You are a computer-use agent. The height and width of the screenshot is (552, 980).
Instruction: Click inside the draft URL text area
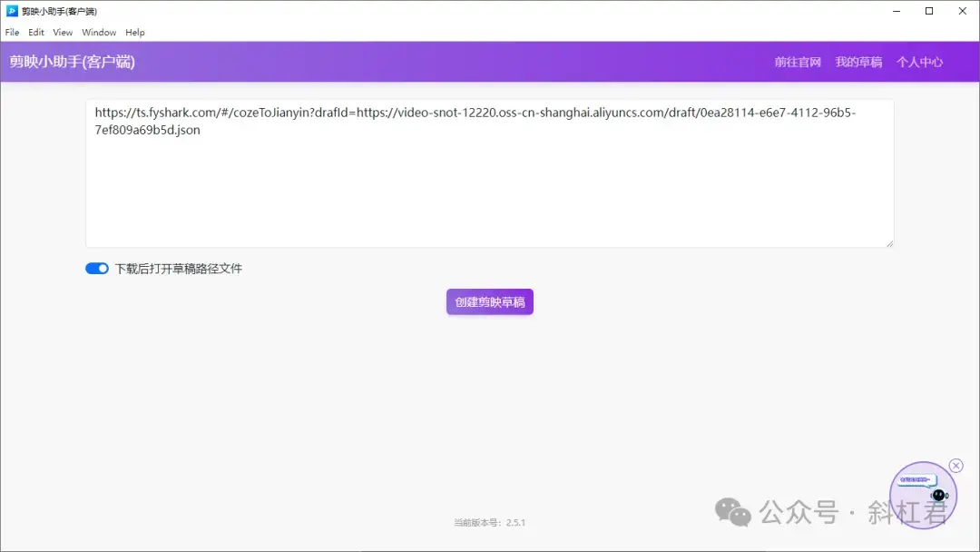(489, 173)
